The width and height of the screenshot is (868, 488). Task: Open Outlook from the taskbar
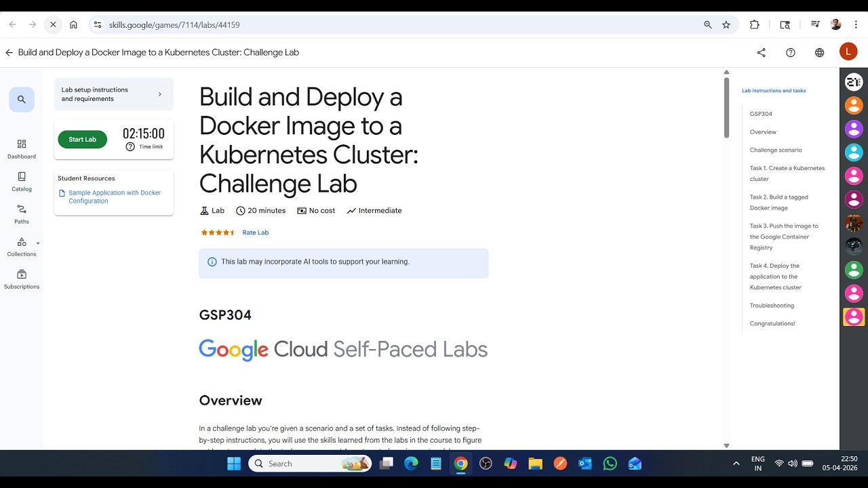[585, 464]
